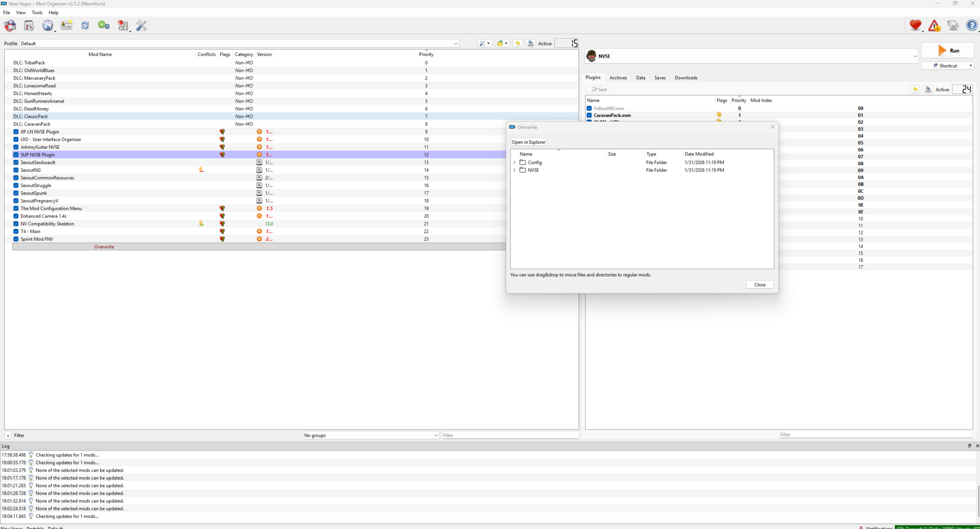Switch to the Saves tab
The image size is (980, 529).
660,78
